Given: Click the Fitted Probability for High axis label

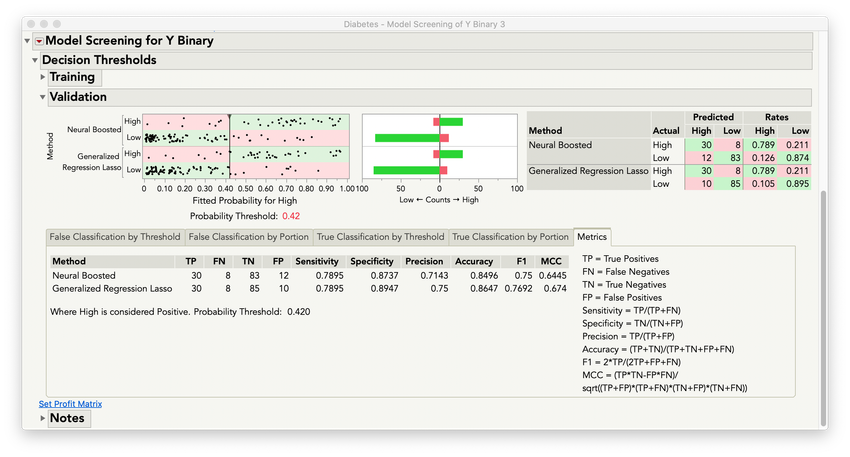Looking at the screenshot, I should 244,201.
